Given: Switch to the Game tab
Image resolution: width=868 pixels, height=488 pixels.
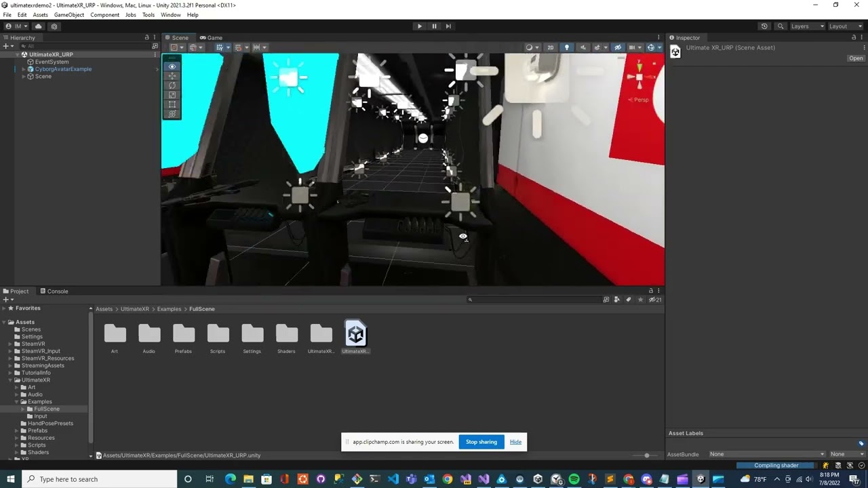Looking at the screenshot, I should (210, 38).
